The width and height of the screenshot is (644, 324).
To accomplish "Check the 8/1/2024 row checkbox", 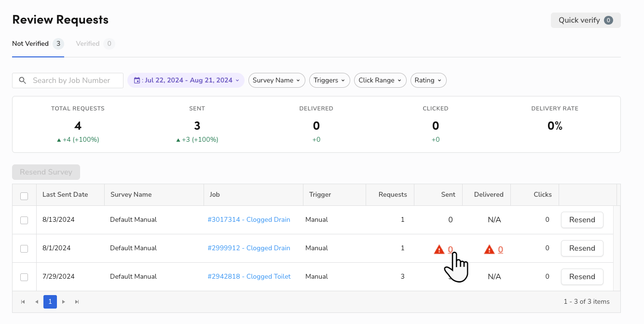I will coord(24,248).
